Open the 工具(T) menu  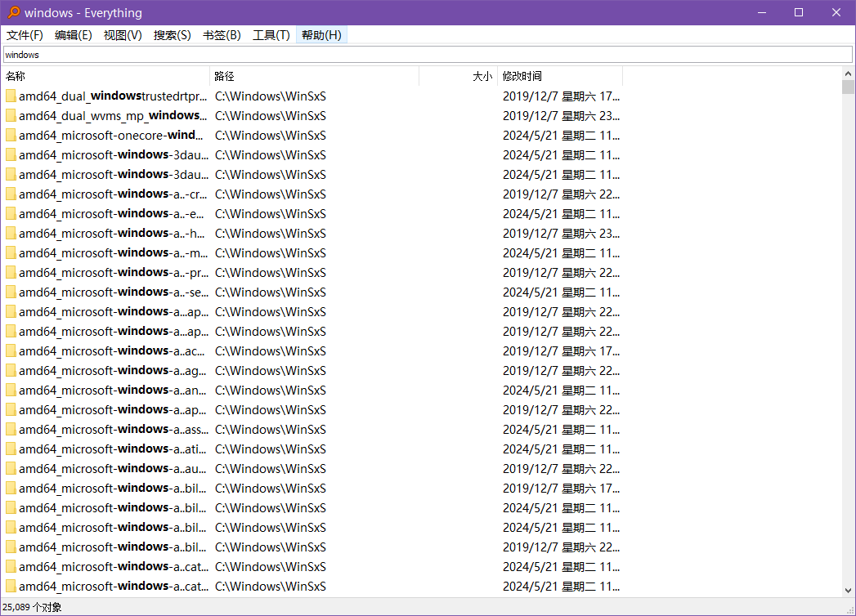tap(271, 35)
